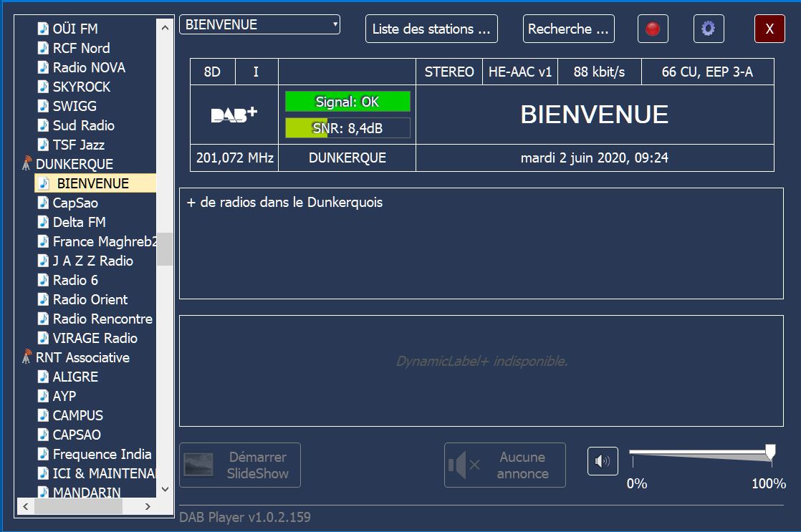Image resolution: width=801 pixels, height=532 pixels.
Task: Open the BIENVENUE station dropdown
Action: (259, 24)
